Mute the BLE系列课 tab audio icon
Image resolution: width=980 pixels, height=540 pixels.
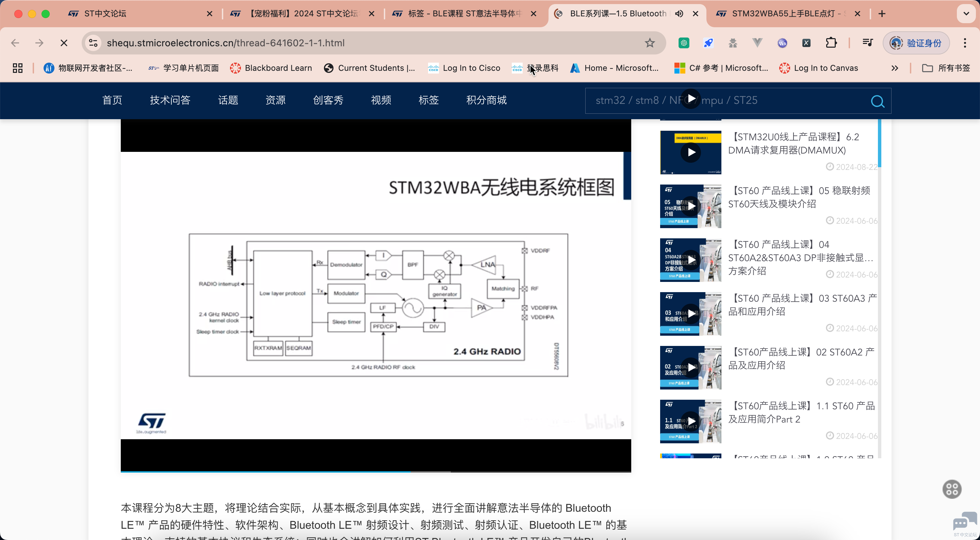point(679,14)
